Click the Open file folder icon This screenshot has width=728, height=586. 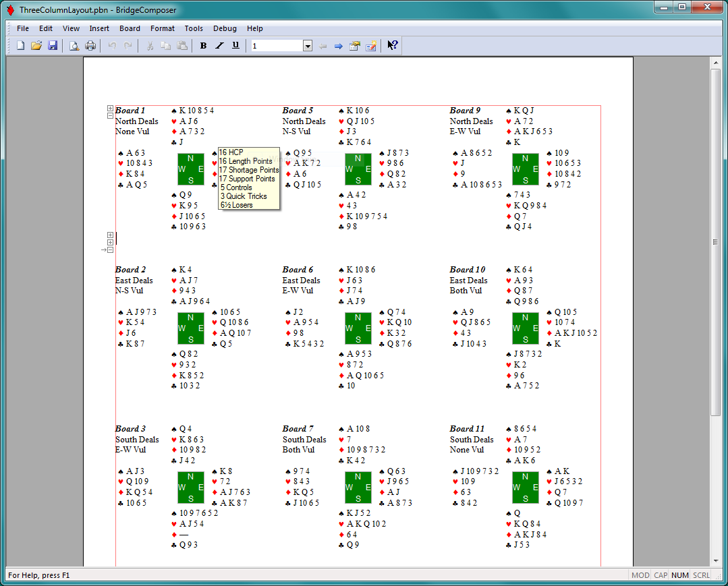point(36,46)
